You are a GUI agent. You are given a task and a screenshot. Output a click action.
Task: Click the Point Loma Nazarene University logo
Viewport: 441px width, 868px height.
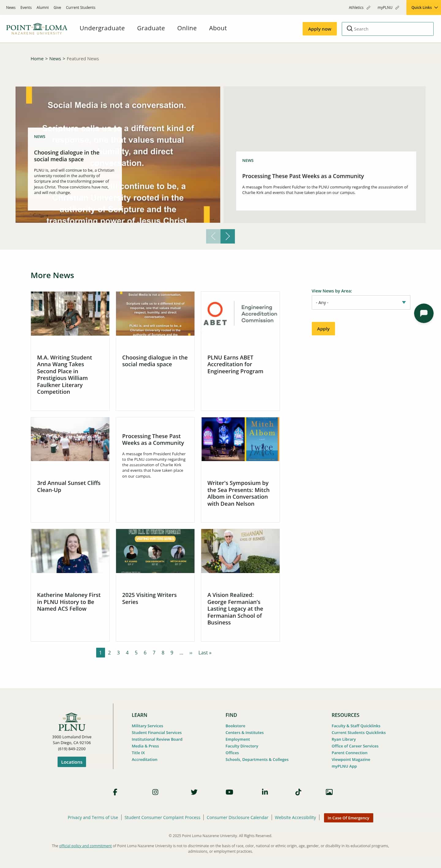(x=37, y=29)
